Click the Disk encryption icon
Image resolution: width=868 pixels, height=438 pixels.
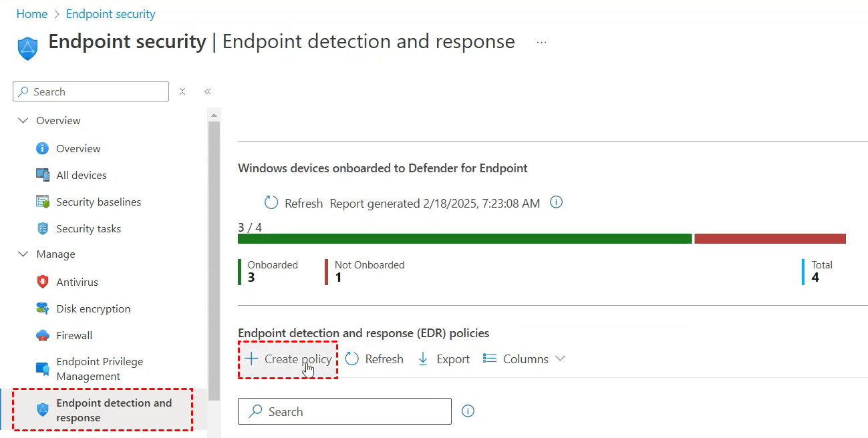pos(43,308)
